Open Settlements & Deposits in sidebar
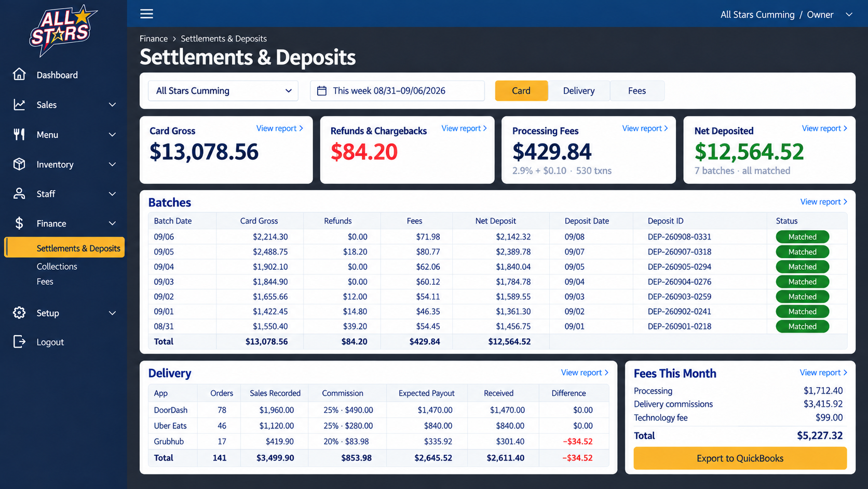The width and height of the screenshot is (868, 489). pyautogui.click(x=65, y=247)
